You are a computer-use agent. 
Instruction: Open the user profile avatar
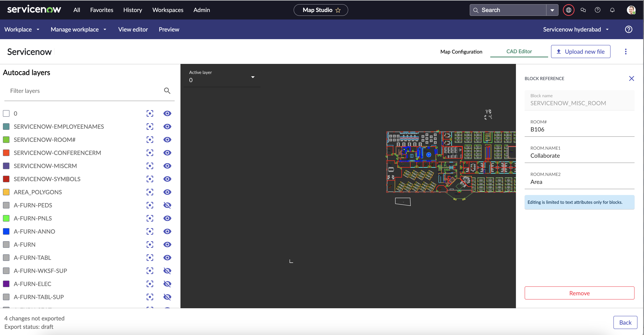[x=631, y=10]
